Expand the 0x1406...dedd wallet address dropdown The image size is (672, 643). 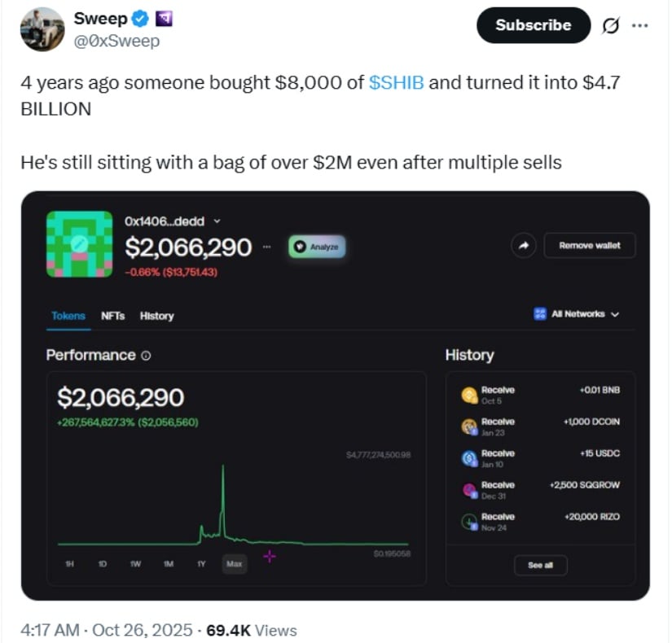[216, 221]
